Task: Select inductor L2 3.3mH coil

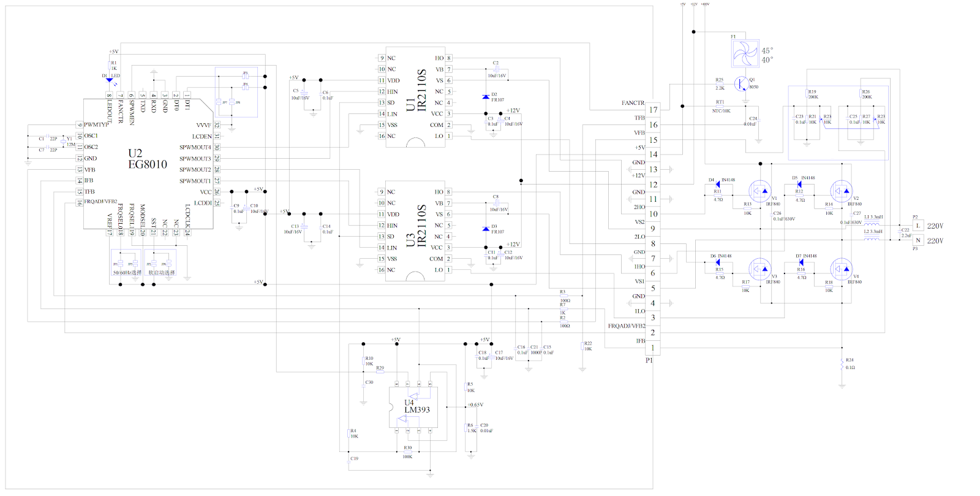Action: [872, 238]
